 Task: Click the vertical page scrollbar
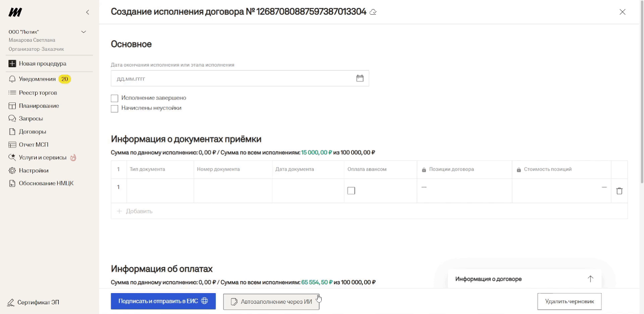point(641,96)
